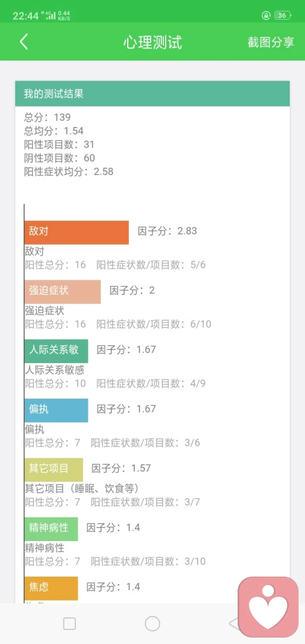This screenshot has width=305, height=644.
Task: Tap the 截图分享 share button
Action: (271, 42)
